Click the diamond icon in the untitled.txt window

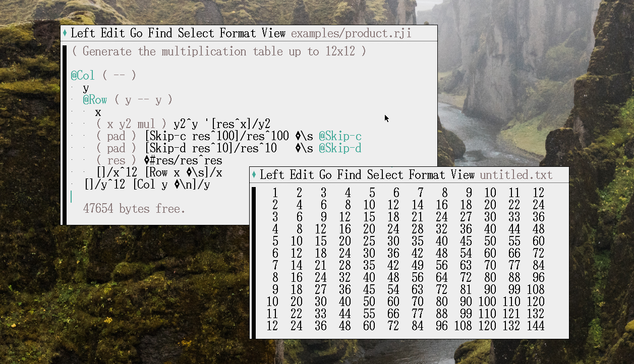[x=254, y=175]
